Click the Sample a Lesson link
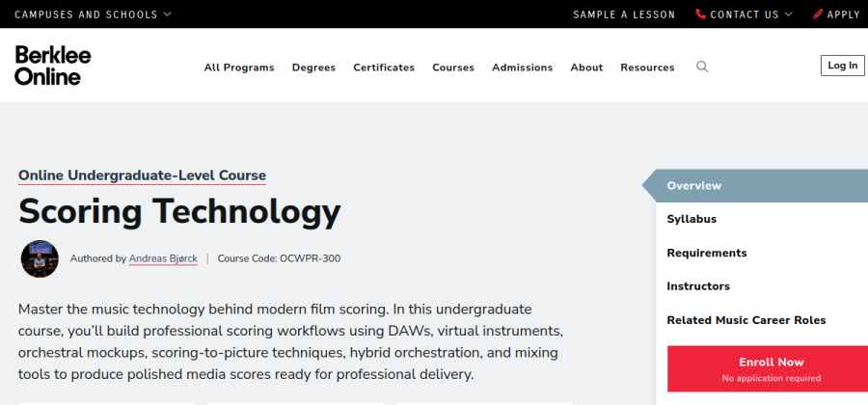The image size is (868, 405). [x=624, y=14]
